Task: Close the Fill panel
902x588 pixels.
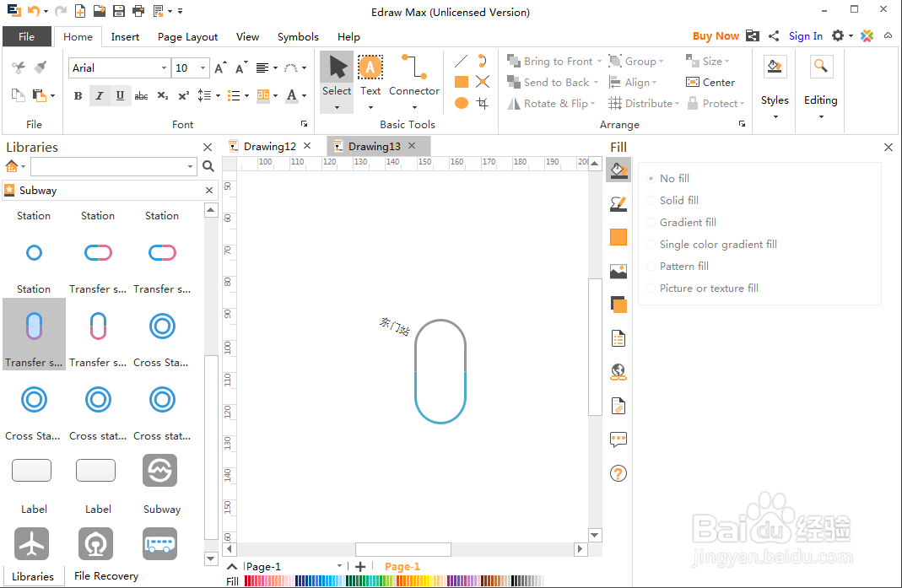Action: tap(888, 148)
